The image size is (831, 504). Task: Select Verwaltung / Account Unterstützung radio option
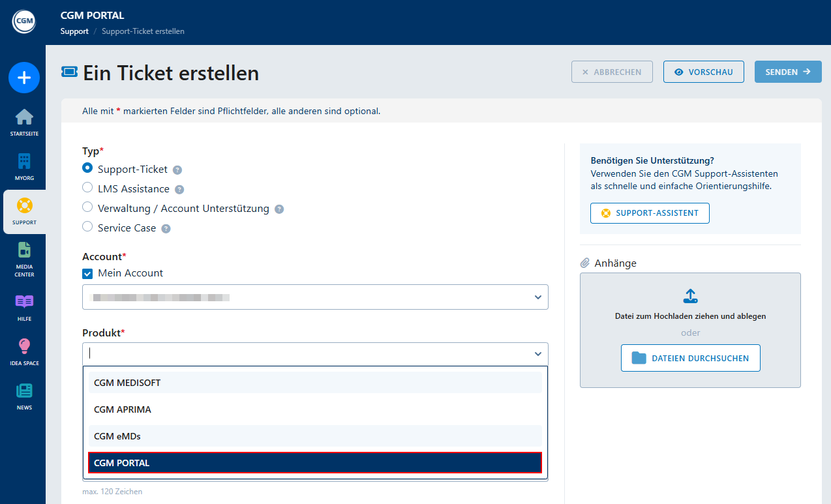(87, 207)
